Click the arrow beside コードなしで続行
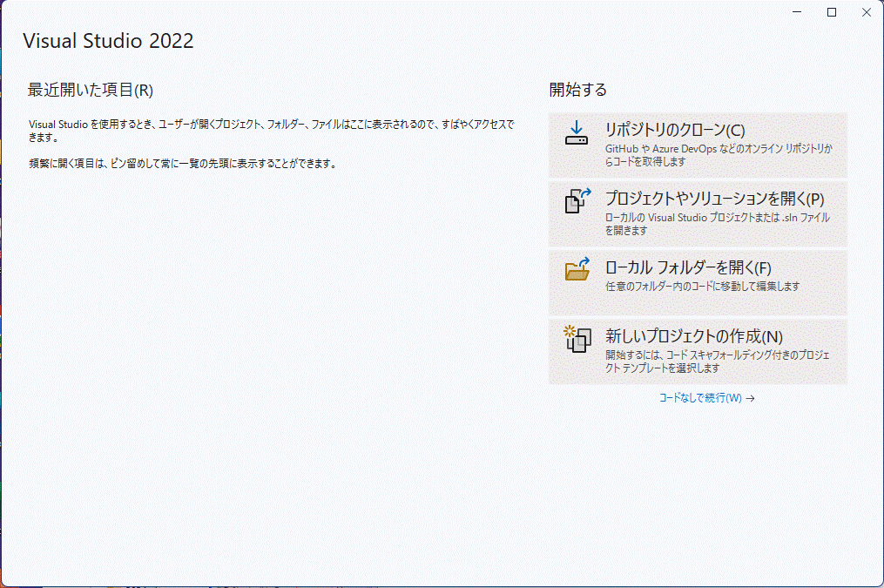Viewport: 884px width, 588px height. click(x=750, y=398)
